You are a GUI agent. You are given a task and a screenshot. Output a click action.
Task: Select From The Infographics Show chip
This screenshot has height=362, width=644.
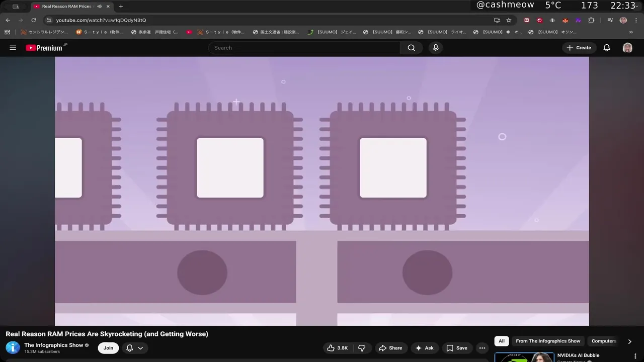pyautogui.click(x=548, y=341)
